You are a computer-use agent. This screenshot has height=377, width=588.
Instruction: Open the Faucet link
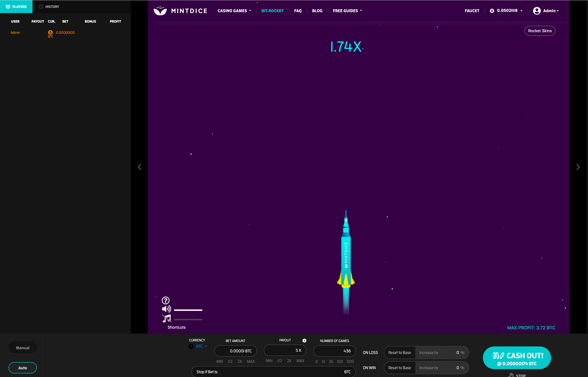[472, 11]
